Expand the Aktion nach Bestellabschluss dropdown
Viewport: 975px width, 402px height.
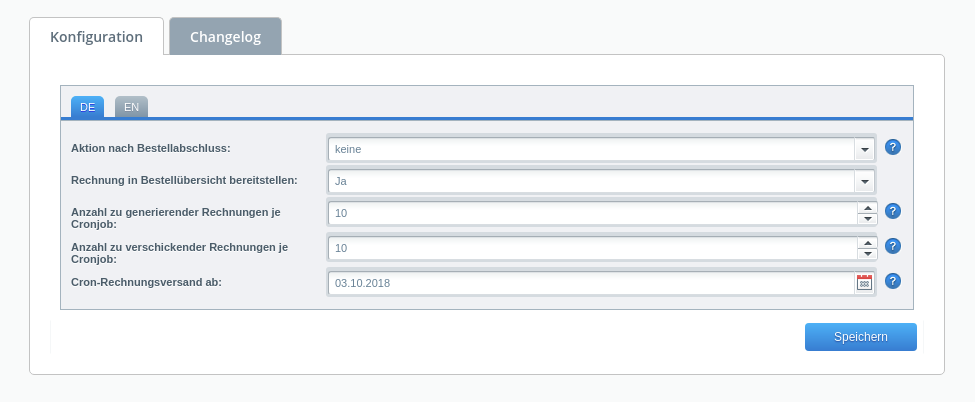click(864, 149)
